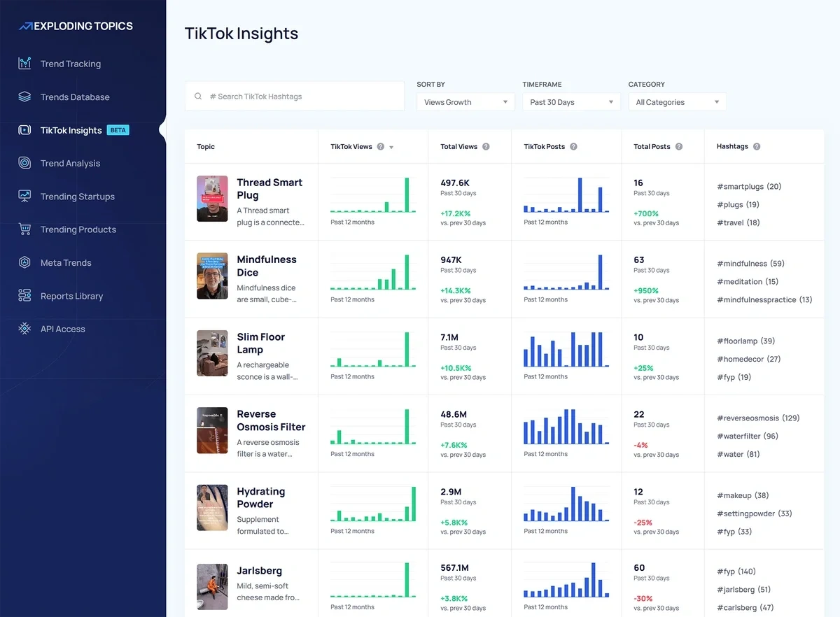The image size is (840, 617).
Task: Open the Sort By Views Growth dropdown
Action: pyautogui.click(x=465, y=101)
